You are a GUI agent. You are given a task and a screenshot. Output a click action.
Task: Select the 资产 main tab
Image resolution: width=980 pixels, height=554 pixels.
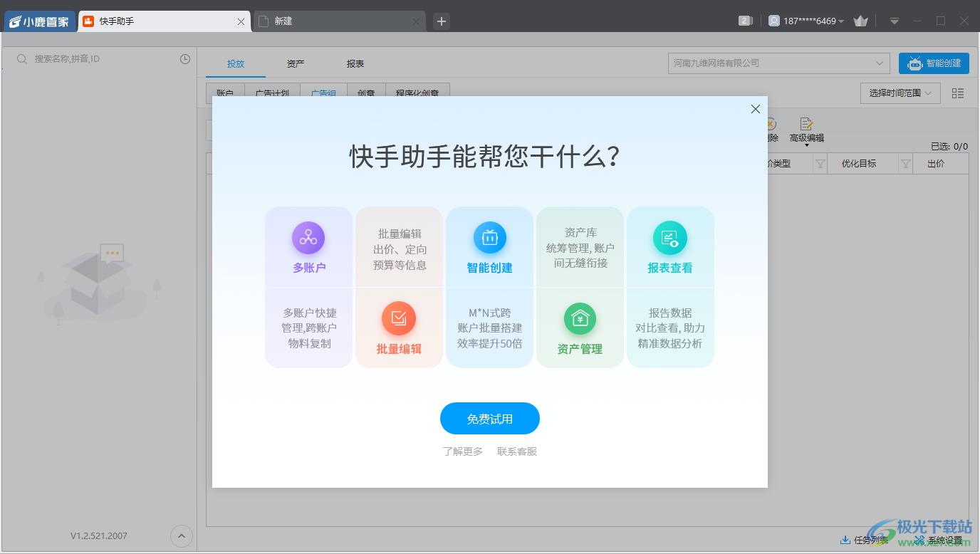[x=296, y=63]
